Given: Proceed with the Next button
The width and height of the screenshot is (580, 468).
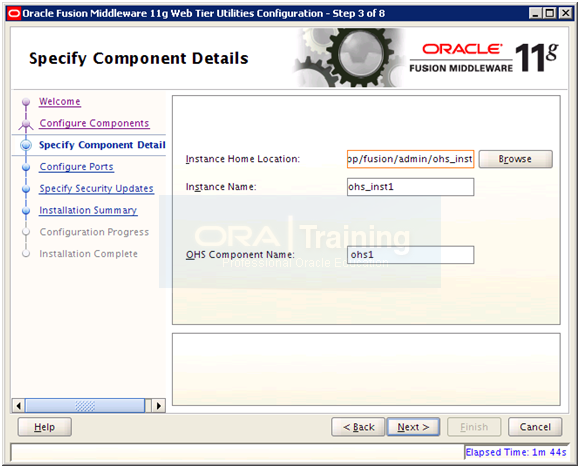Looking at the screenshot, I should tap(413, 427).
